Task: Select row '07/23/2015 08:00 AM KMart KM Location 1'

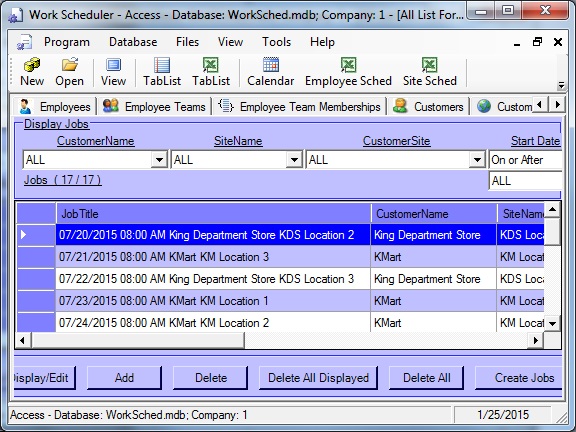Action: [x=213, y=301]
